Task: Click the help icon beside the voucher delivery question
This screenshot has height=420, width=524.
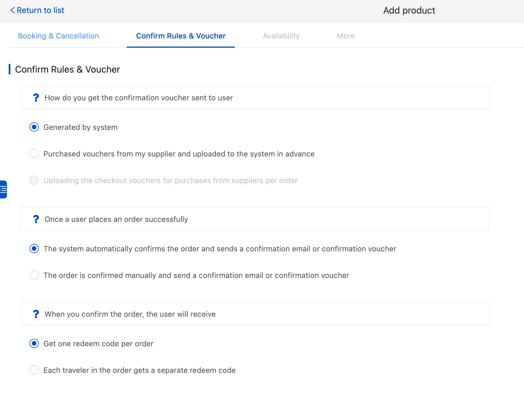Action: coord(36,98)
